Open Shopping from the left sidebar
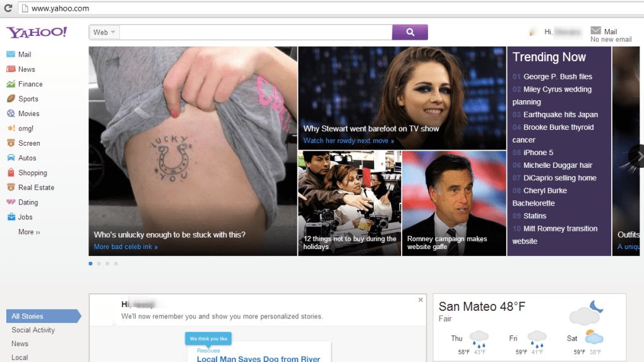 tap(32, 173)
